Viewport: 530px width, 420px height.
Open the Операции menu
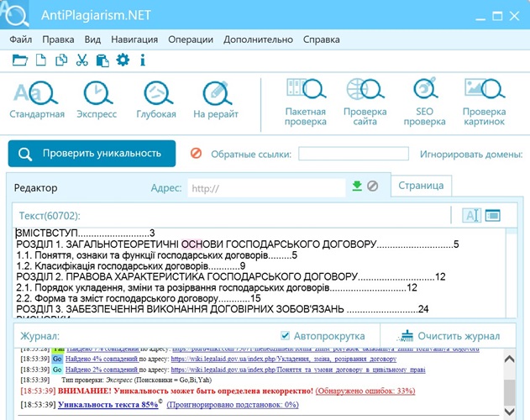point(191,39)
